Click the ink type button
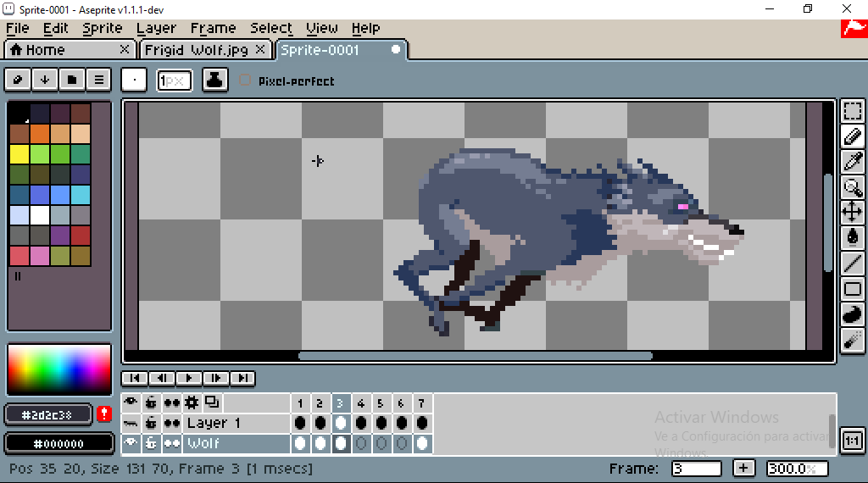 214,80
